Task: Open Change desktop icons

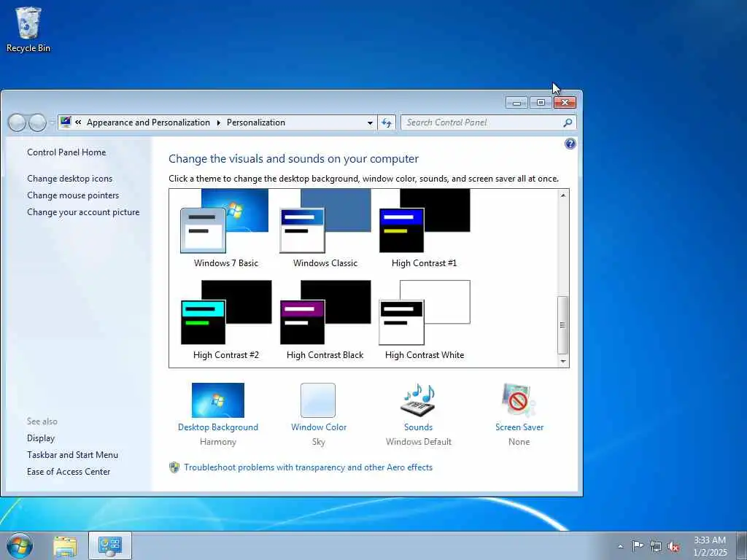Action: (69, 179)
